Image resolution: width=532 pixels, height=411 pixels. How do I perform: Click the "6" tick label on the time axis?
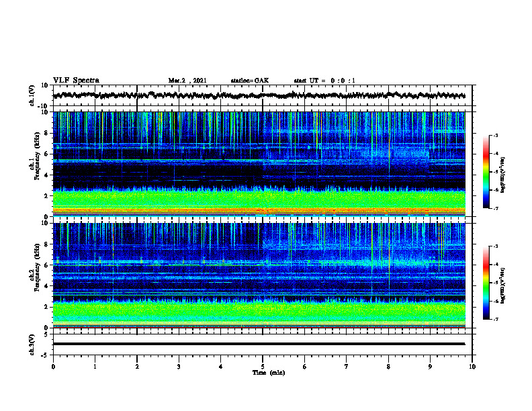pos(305,367)
